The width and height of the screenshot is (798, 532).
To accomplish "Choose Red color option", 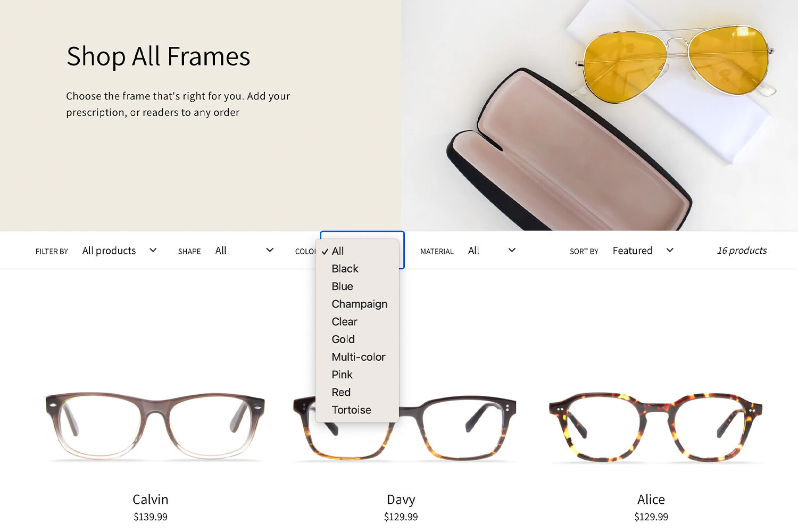I will pos(357,392).
